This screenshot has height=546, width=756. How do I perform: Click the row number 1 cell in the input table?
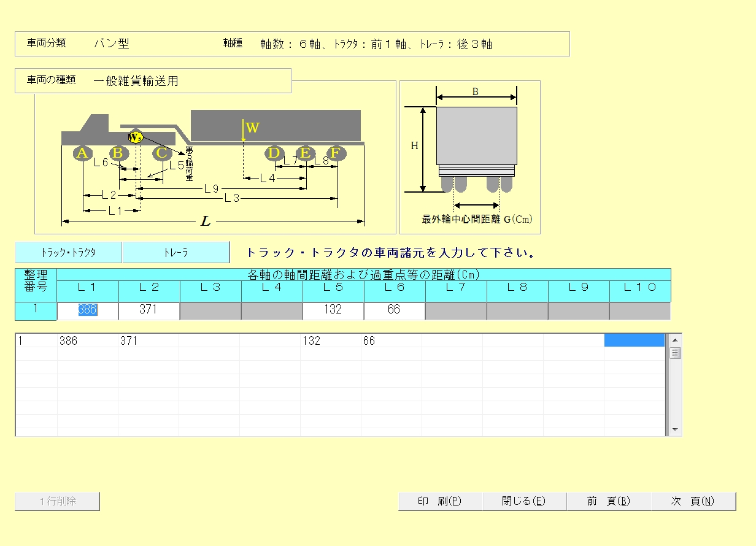(x=36, y=310)
